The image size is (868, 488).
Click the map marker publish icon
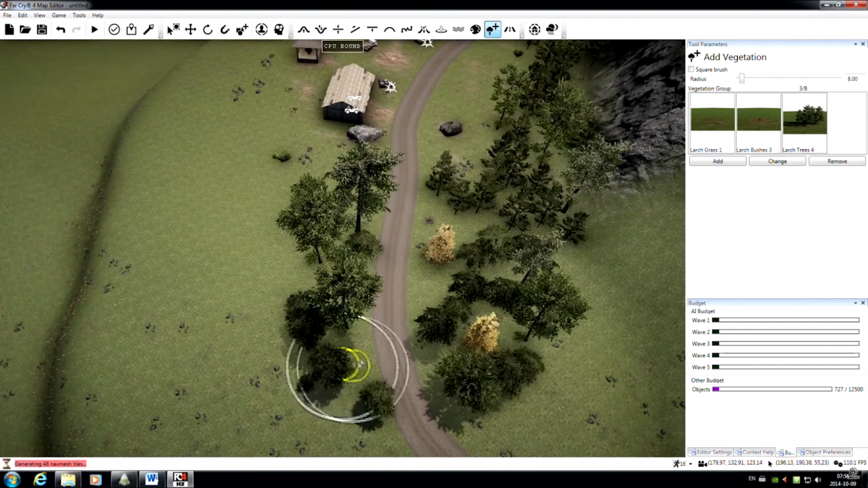(x=131, y=29)
